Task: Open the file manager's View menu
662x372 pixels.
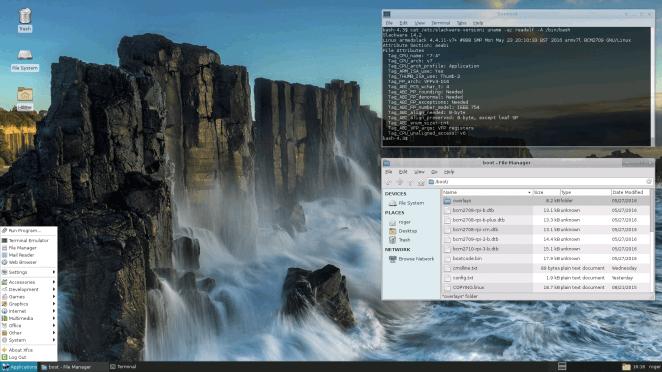Action: (419, 172)
